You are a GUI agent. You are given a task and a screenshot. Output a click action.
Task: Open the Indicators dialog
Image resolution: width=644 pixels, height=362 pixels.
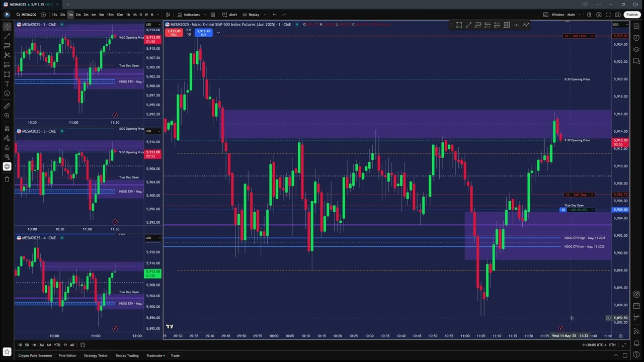189,15
